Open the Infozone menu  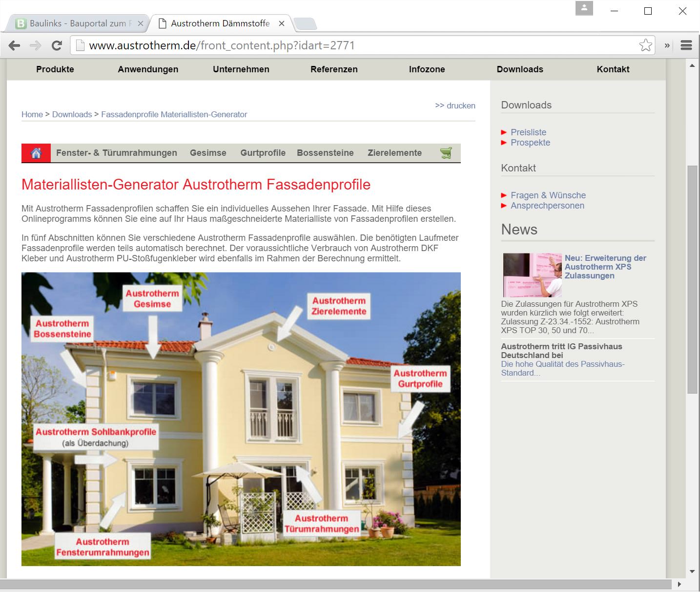[427, 69]
